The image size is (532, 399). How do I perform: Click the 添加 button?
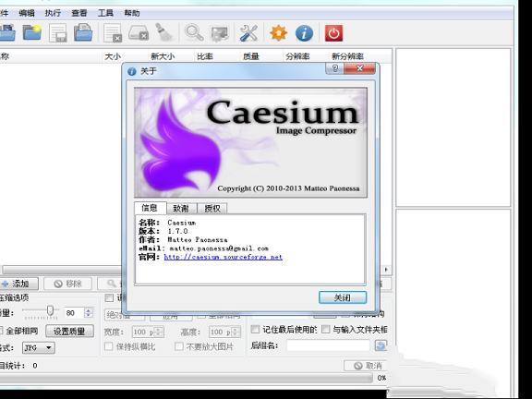pos(19,284)
